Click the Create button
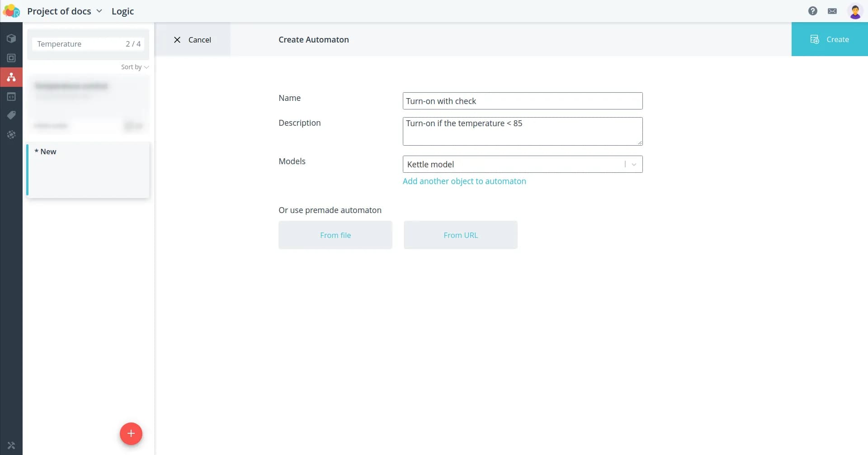This screenshot has width=868, height=455. coord(829,39)
